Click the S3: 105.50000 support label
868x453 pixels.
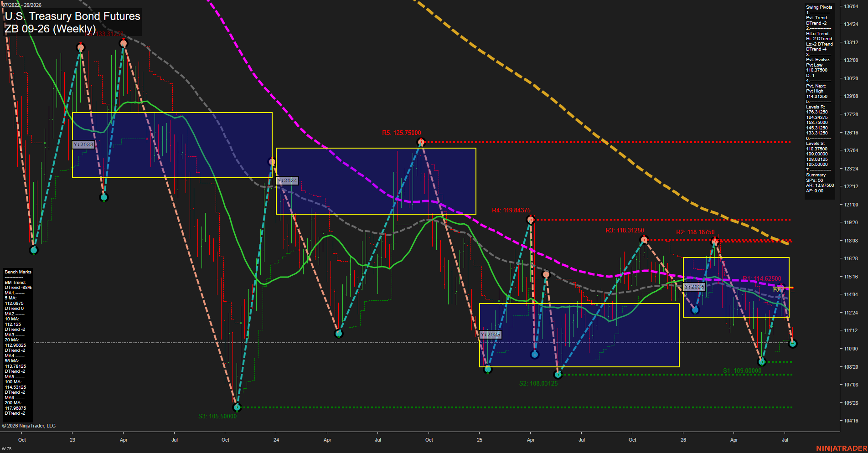217,417
